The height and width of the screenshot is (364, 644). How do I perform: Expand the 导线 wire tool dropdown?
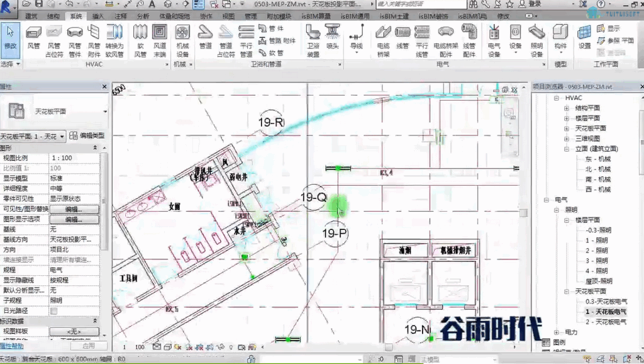tap(356, 53)
